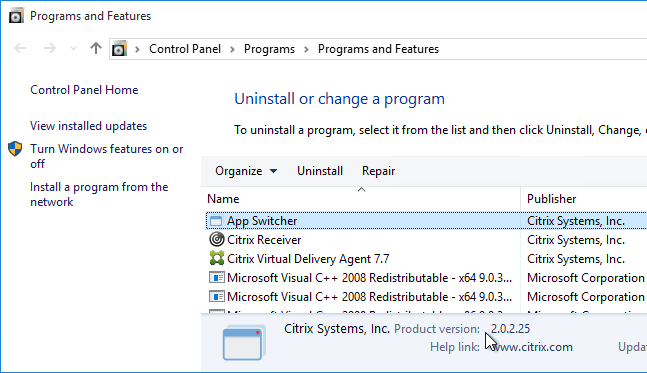The height and width of the screenshot is (373, 647).
Task: Click the first Visual C++ 2008 x64 installer icon
Action: tap(217, 277)
